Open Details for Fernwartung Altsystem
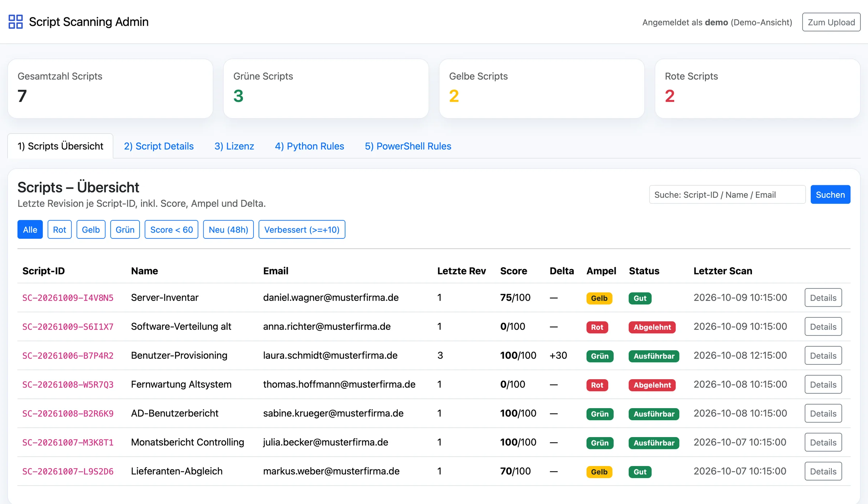868x504 pixels. point(823,385)
